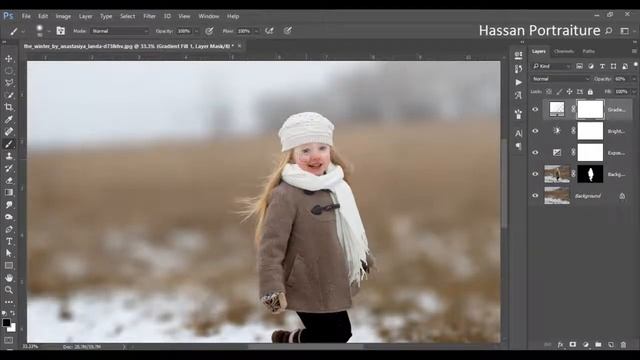
Task: Set the background color swatch
Action: pyautogui.click(x=13, y=328)
